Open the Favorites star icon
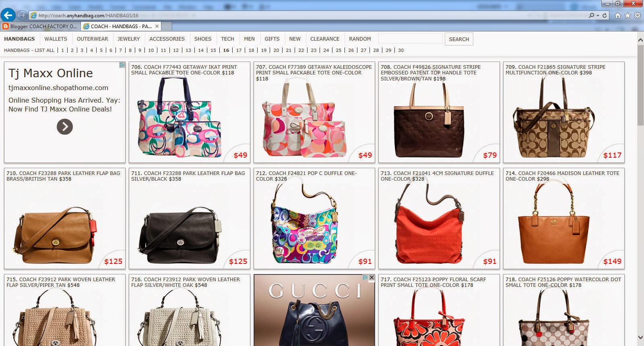644x346 pixels. pos(627,15)
